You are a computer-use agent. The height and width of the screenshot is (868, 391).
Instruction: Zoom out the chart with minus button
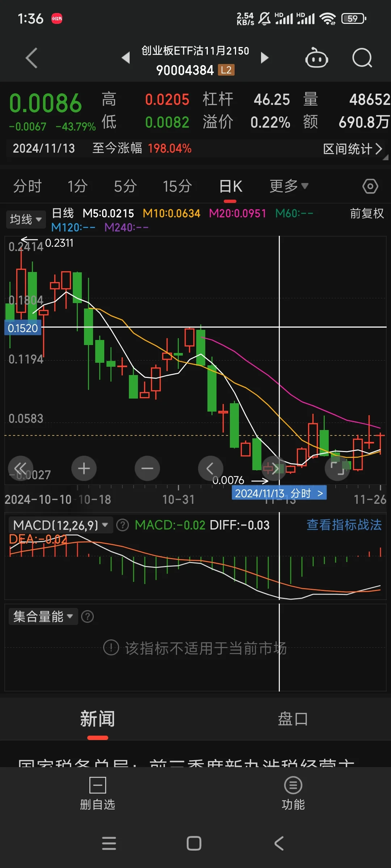tap(147, 468)
